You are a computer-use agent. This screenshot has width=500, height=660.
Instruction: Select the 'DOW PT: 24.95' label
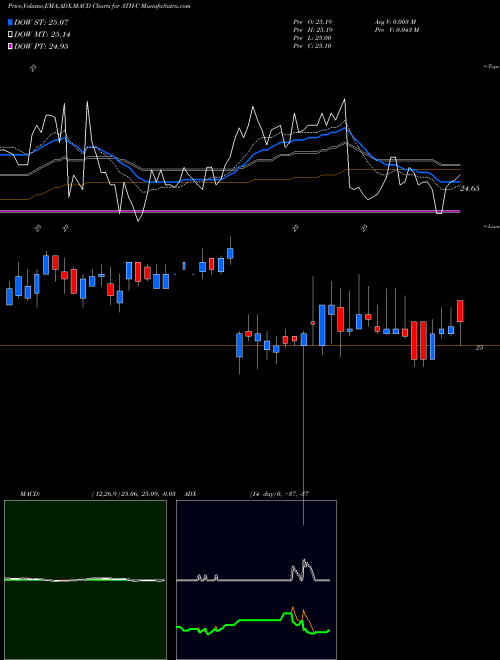point(41,46)
